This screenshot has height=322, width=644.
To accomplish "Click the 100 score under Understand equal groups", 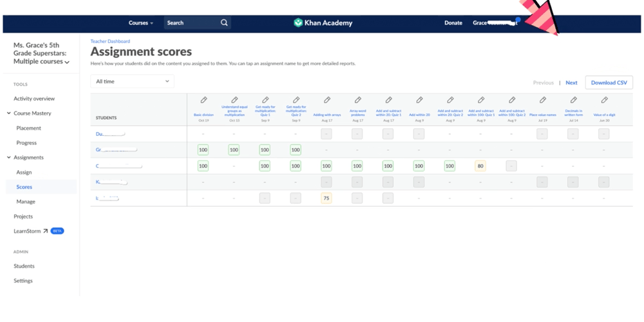I will point(234,150).
